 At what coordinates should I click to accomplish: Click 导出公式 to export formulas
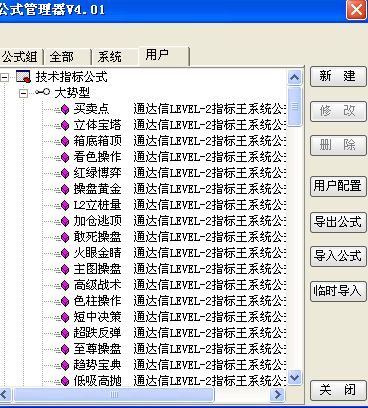pos(338,222)
